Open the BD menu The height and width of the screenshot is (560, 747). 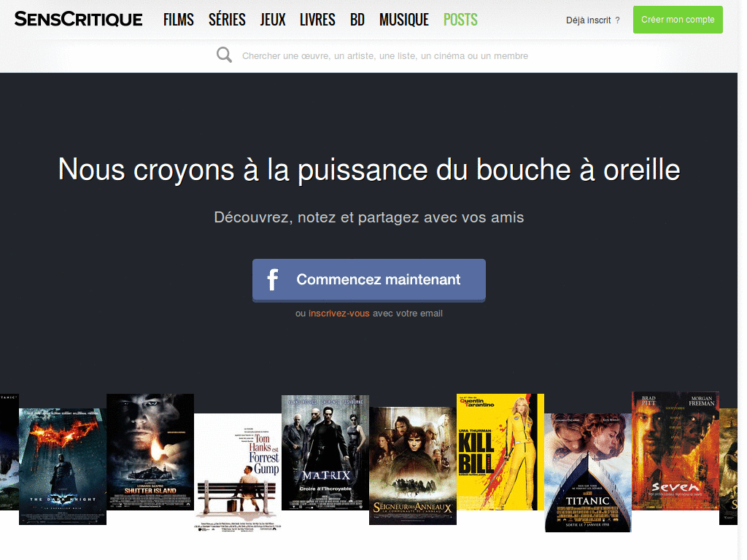[x=357, y=20]
